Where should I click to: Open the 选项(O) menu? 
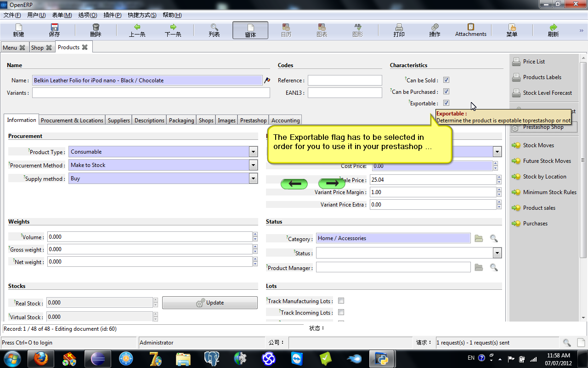[x=88, y=15]
